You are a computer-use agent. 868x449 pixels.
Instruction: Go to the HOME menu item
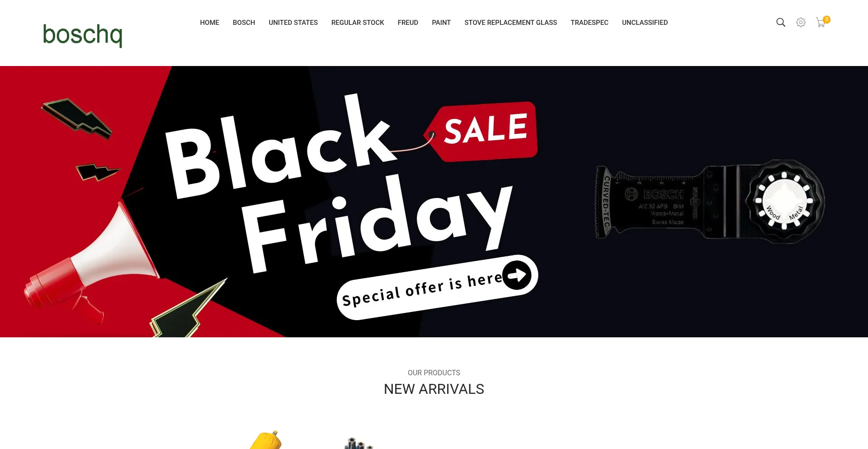(x=210, y=23)
